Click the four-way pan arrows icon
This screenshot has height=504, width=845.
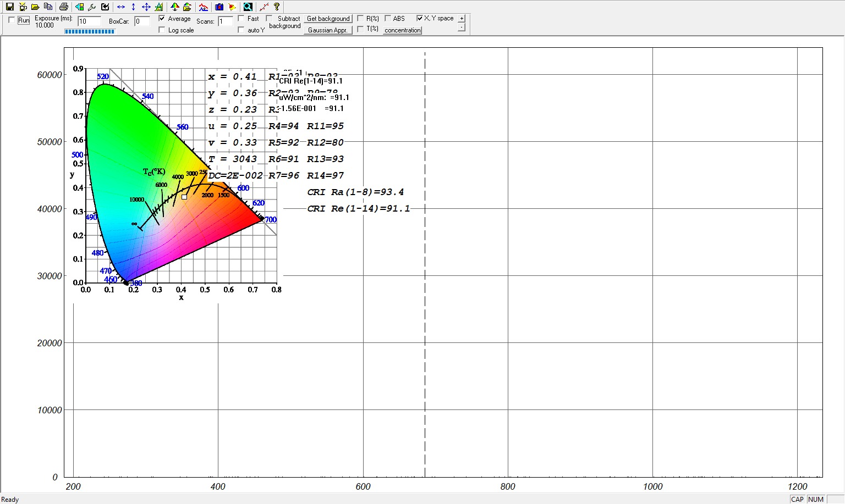click(x=146, y=7)
